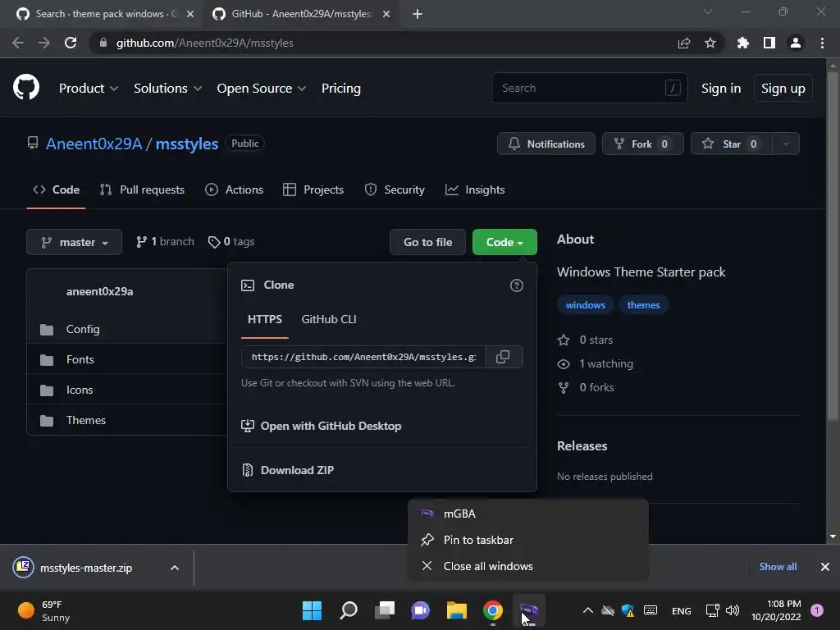Click the themes topic tag

[x=643, y=305]
